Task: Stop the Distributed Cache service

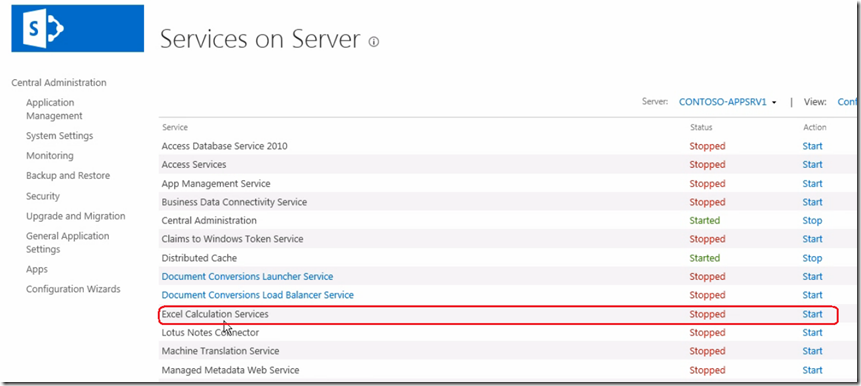Action: tap(812, 258)
